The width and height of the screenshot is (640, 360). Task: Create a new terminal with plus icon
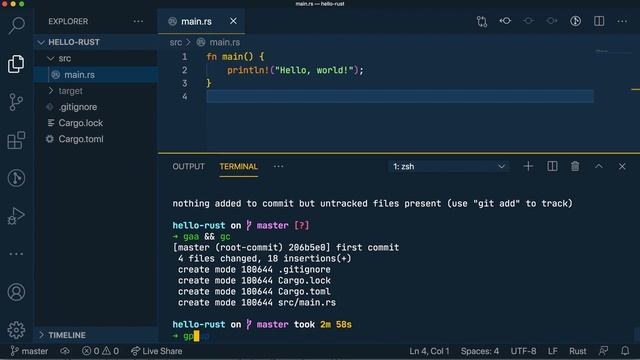[x=528, y=166]
